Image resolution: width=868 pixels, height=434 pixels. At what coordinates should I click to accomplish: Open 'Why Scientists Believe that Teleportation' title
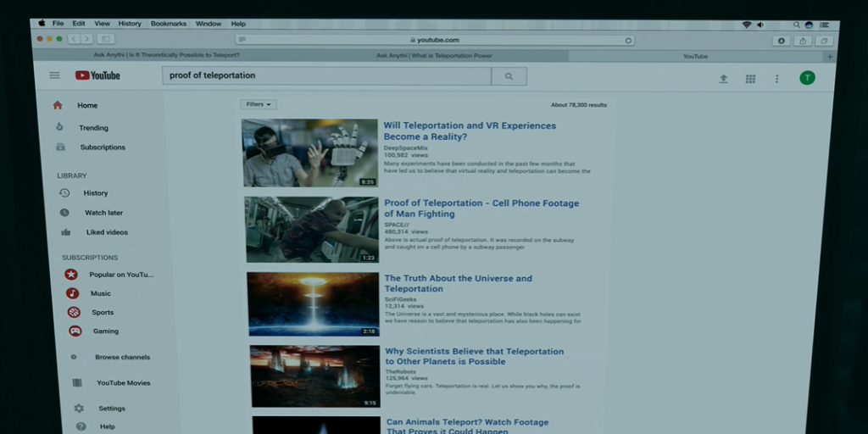pos(475,357)
